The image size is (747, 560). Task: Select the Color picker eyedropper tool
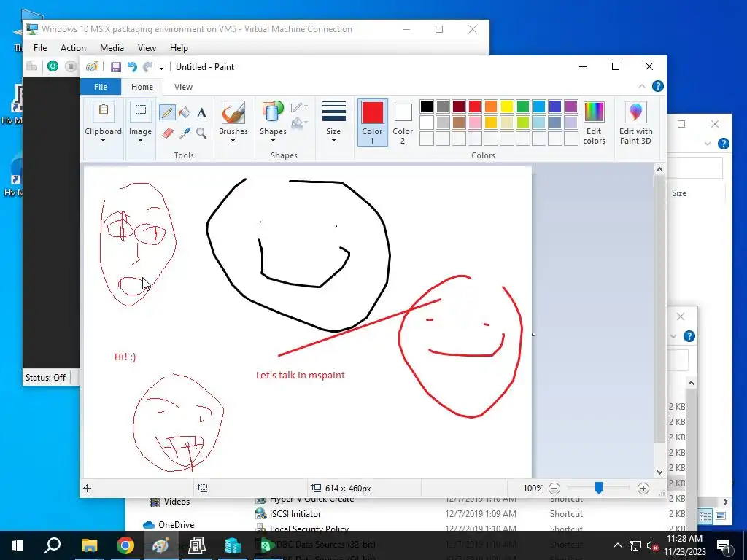point(185,133)
